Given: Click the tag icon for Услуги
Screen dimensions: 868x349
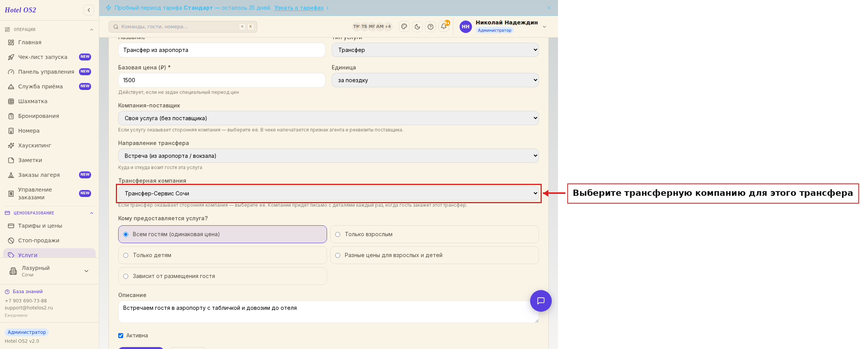Looking at the screenshot, I should 11,255.
